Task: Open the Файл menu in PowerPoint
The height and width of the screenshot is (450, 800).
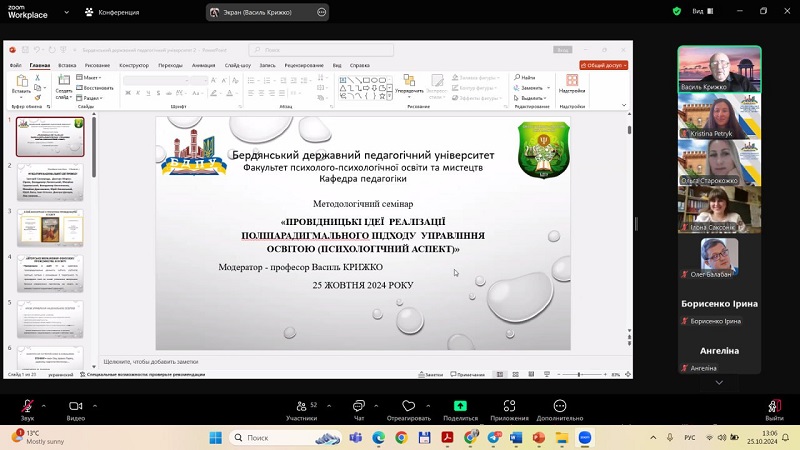Action: (x=16, y=65)
